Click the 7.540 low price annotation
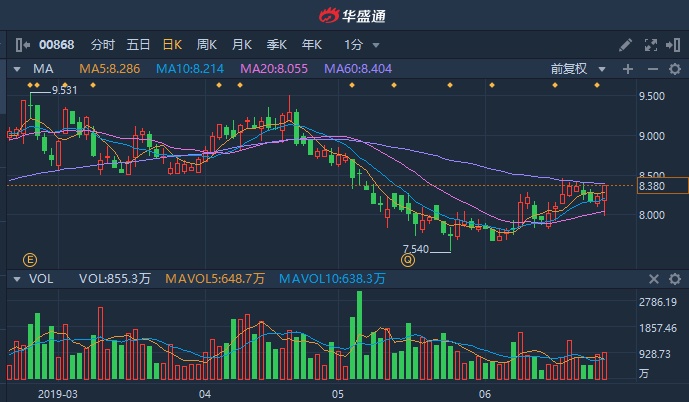 point(416,250)
